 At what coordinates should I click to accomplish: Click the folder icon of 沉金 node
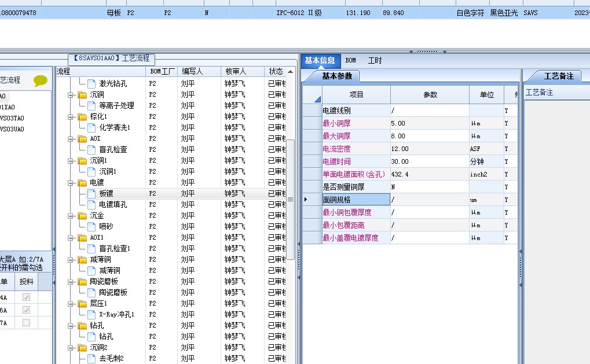(82, 215)
